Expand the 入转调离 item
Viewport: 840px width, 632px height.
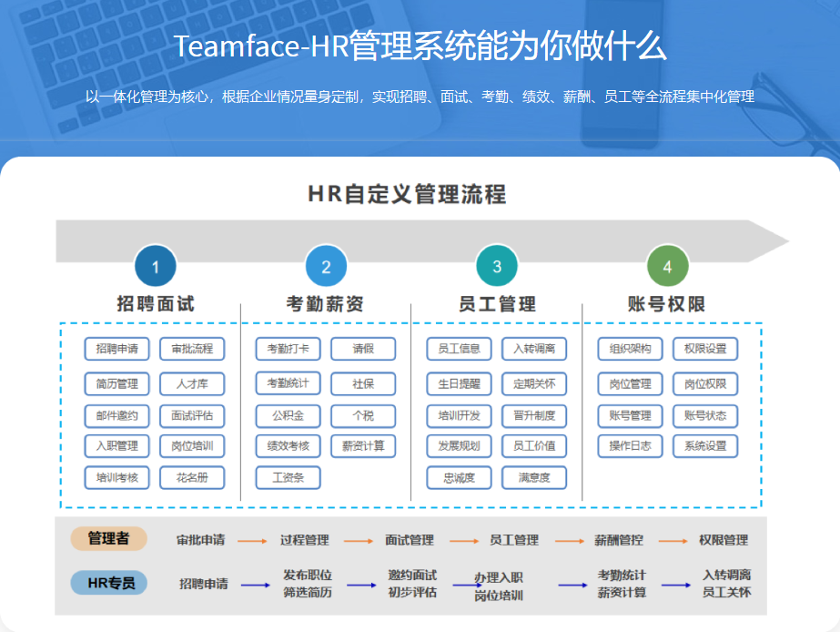[533, 349]
